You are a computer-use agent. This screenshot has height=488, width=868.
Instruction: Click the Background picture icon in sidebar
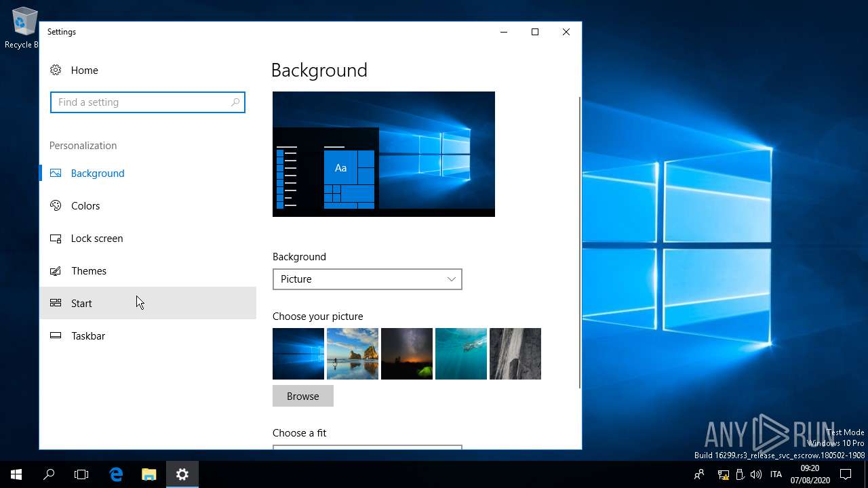pyautogui.click(x=56, y=173)
